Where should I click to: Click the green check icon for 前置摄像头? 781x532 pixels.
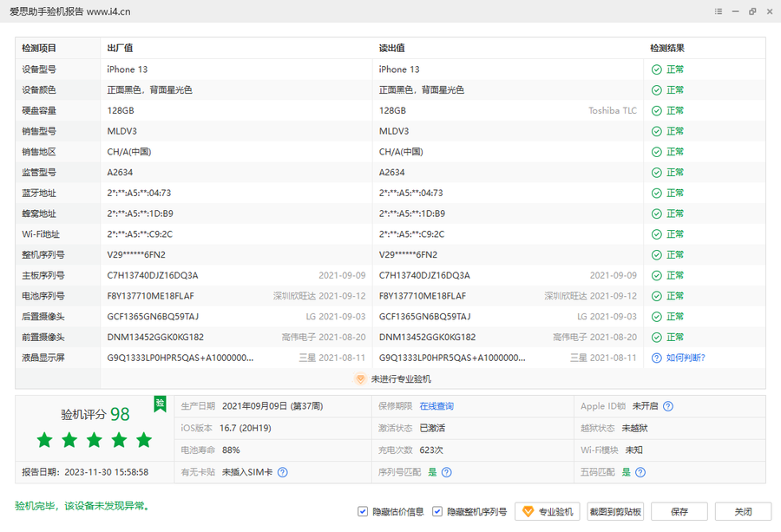pyautogui.click(x=657, y=338)
